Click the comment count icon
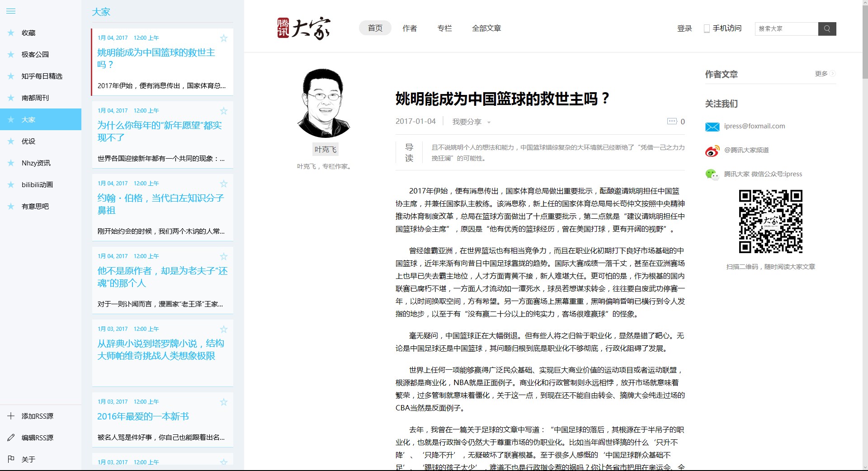 coord(672,121)
